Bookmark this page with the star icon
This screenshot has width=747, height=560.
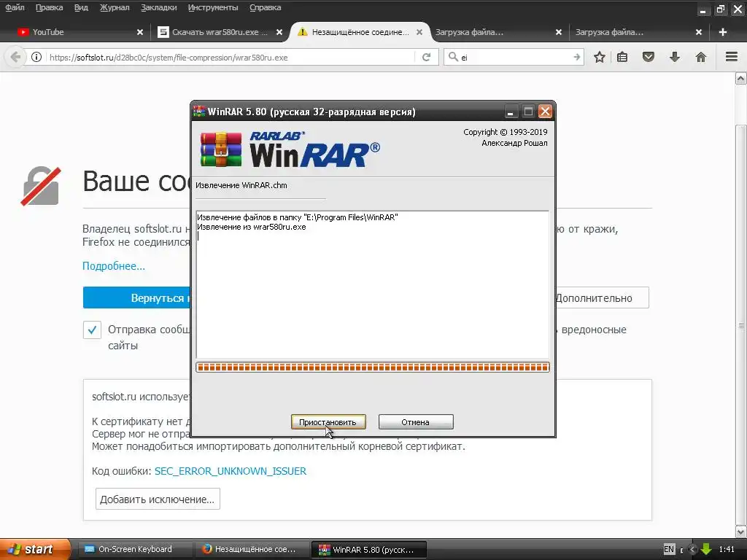pyautogui.click(x=600, y=57)
